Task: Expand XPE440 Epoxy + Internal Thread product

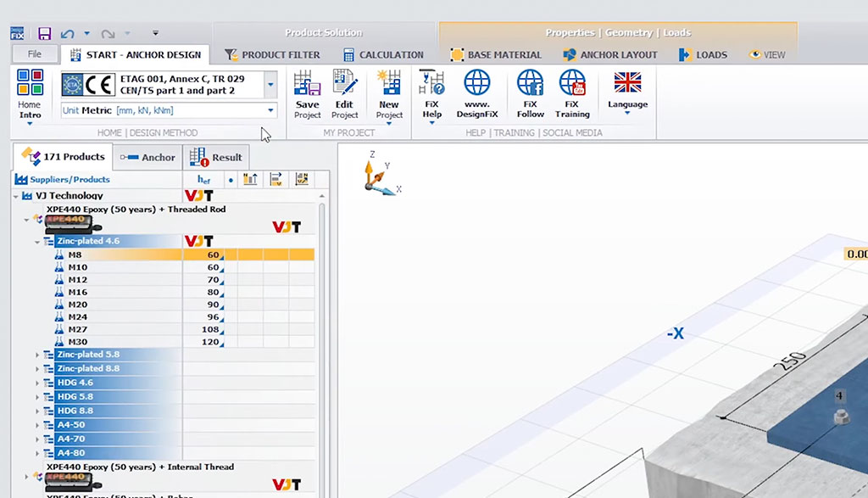Action: (x=26, y=477)
